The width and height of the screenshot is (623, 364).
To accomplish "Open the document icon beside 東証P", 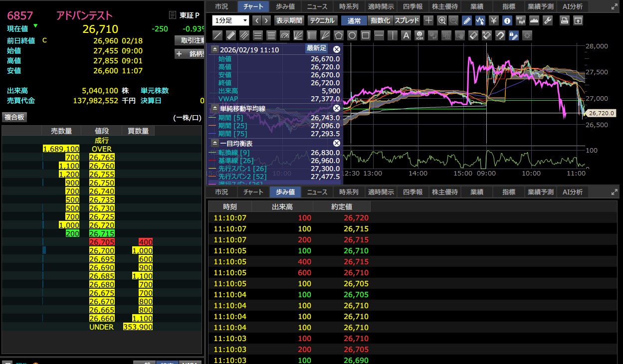I will tap(173, 15).
